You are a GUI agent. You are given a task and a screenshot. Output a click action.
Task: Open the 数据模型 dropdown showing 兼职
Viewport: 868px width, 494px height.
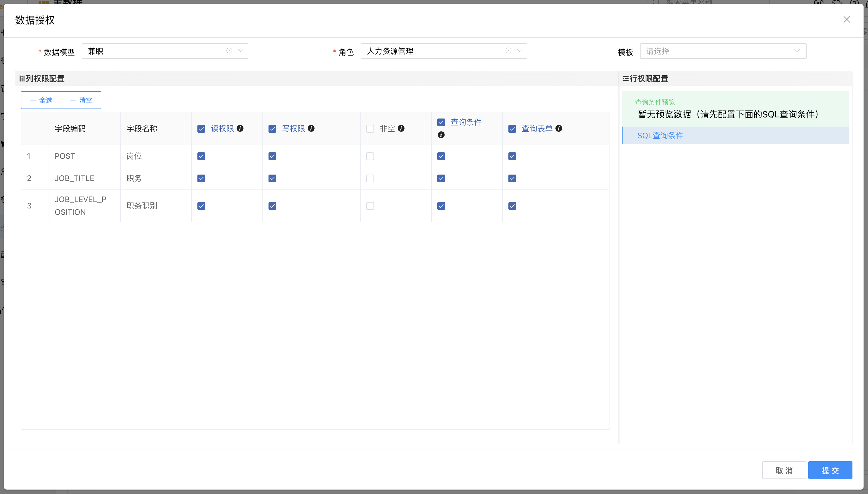point(165,51)
